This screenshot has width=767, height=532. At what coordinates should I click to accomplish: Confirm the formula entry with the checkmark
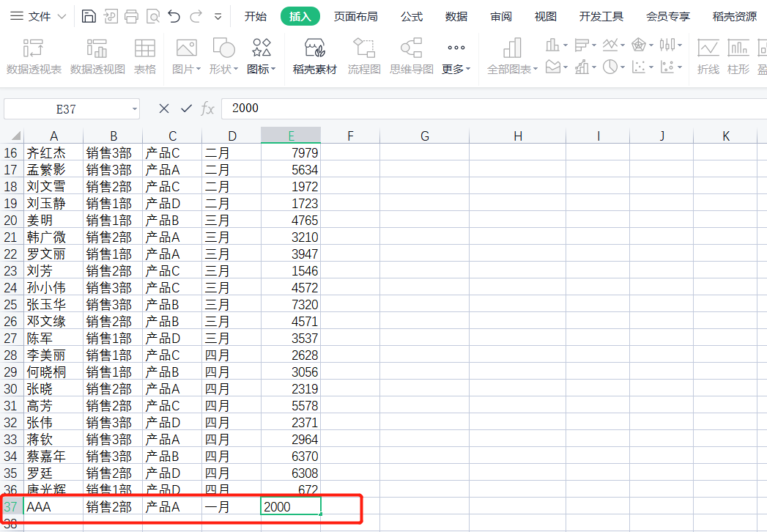186,108
